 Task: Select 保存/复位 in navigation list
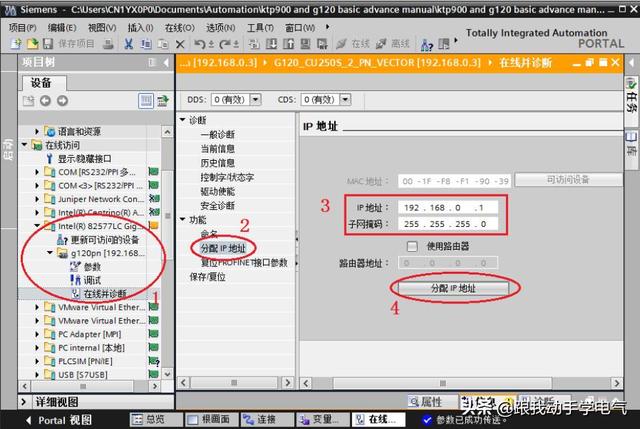(x=207, y=277)
